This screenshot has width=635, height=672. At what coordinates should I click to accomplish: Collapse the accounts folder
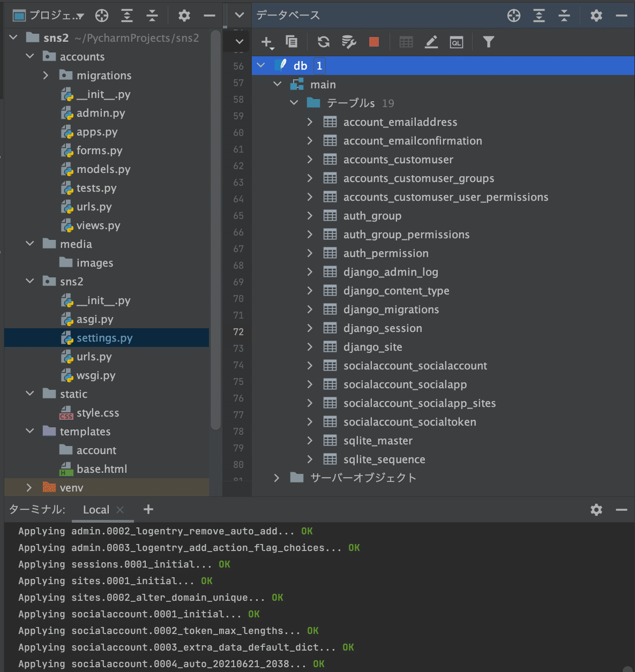point(30,56)
